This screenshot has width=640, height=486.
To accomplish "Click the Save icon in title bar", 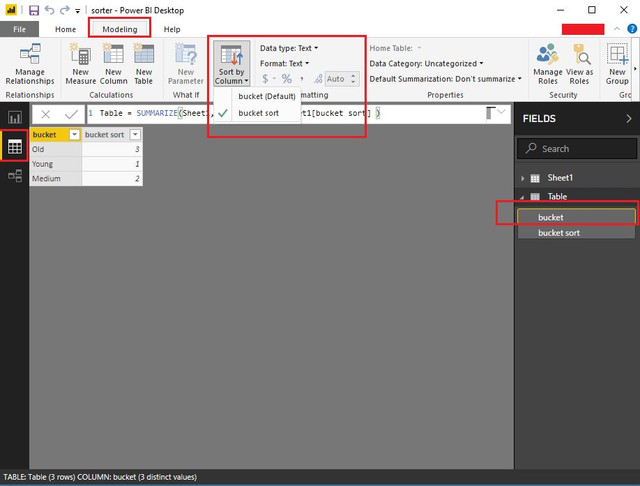I will coord(34,10).
